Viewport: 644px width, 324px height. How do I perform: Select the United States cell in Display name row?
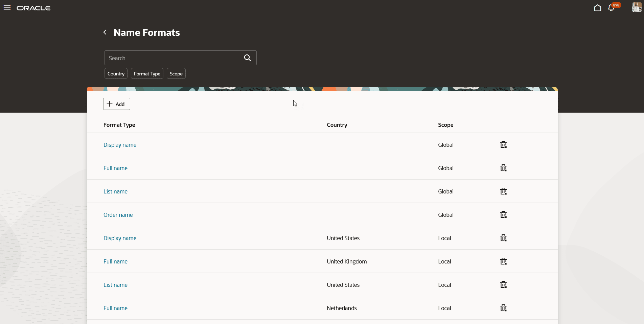click(x=343, y=238)
